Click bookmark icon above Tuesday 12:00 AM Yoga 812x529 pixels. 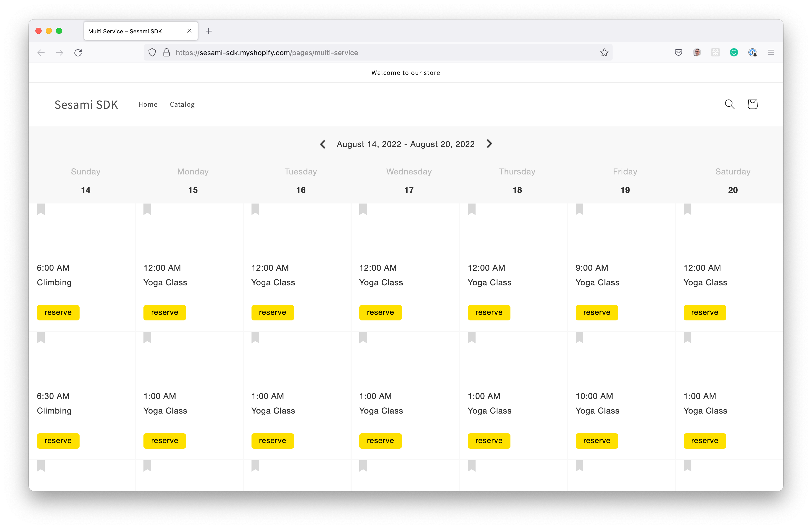[255, 209]
